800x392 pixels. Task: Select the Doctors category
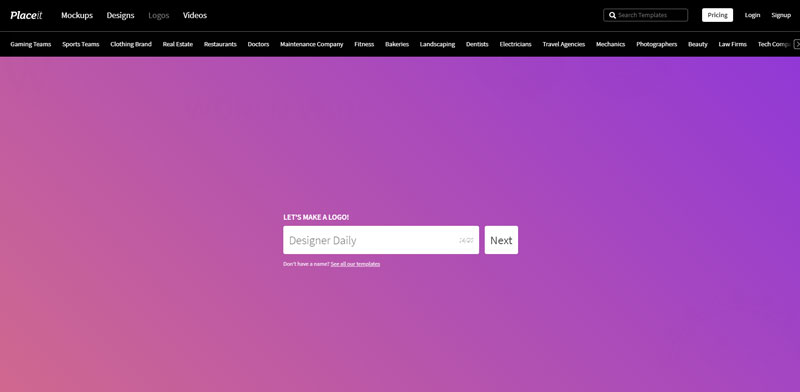(258, 44)
